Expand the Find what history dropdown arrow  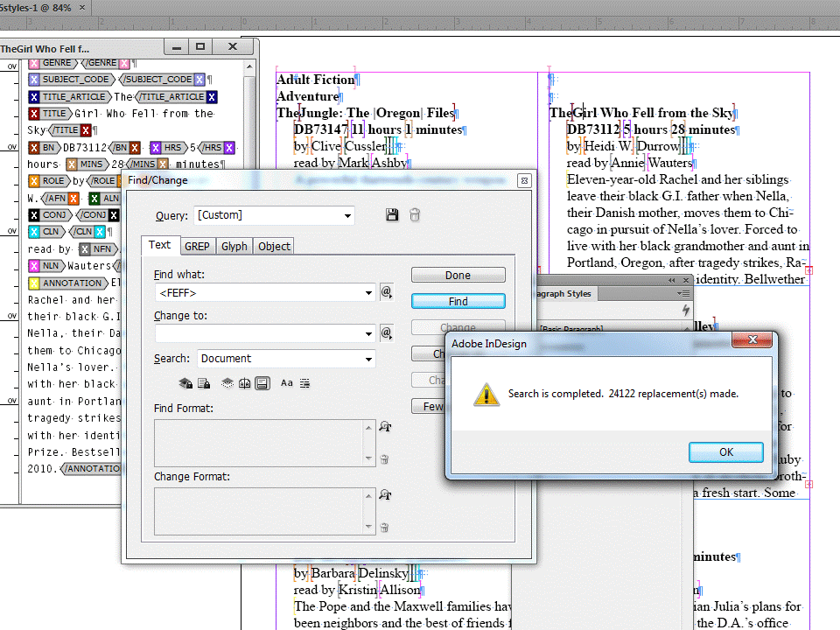pos(368,292)
